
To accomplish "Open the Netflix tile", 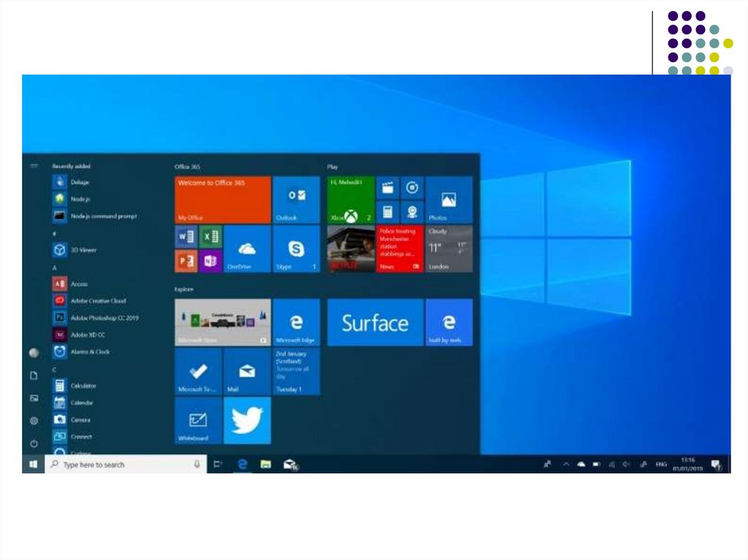I will [x=351, y=249].
